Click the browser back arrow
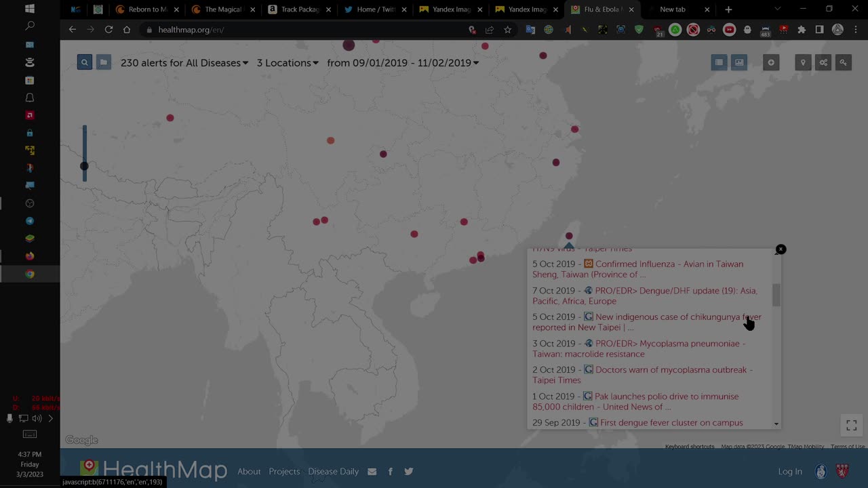868x488 pixels. (x=73, y=30)
